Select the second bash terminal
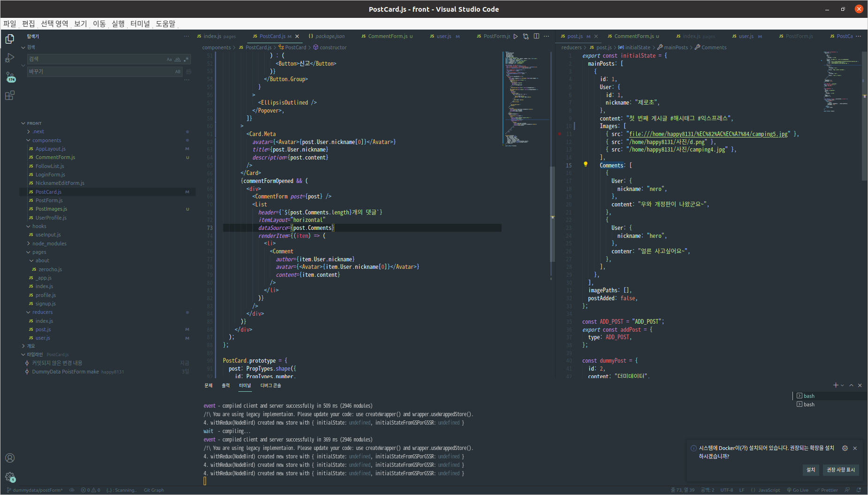The height and width of the screenshot is (495, 868). (x=830, y=404)
